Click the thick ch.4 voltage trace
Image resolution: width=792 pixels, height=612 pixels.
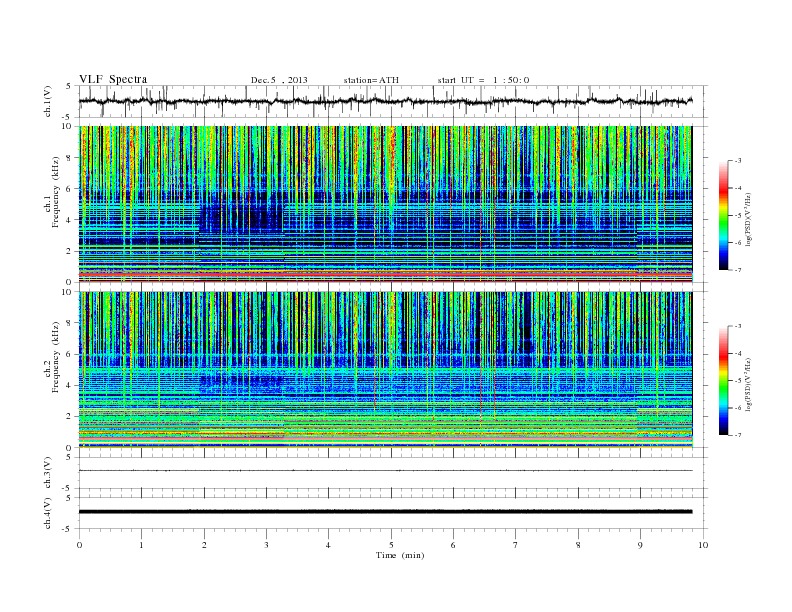(x=385, y=512)
